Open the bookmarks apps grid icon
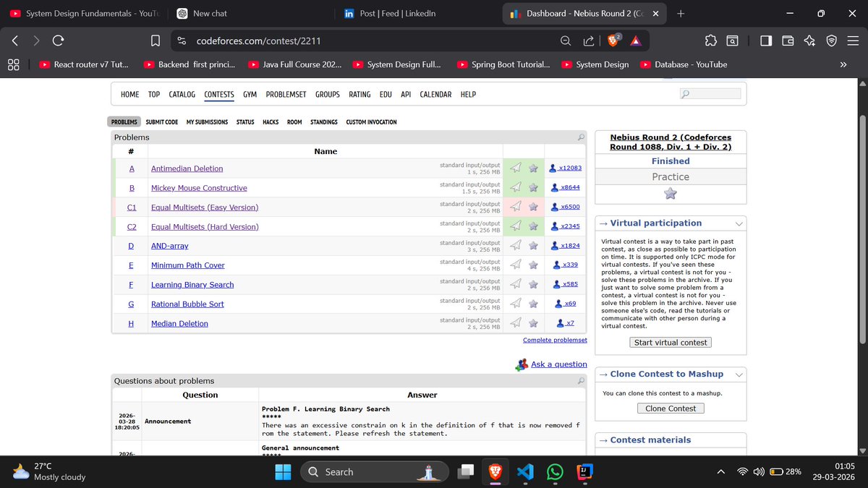The height and width of the screenshot is (488, 868). pyautogui.click(x=13, y=64)
